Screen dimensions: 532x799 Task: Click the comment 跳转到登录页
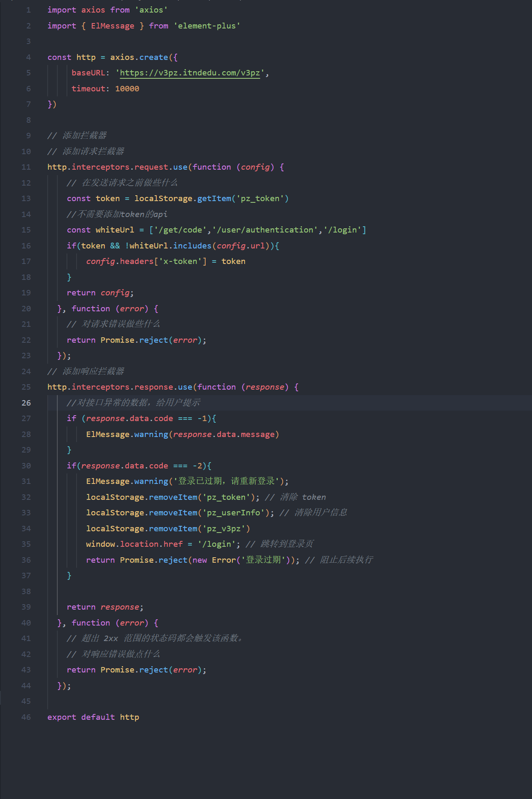pos(279,544)
